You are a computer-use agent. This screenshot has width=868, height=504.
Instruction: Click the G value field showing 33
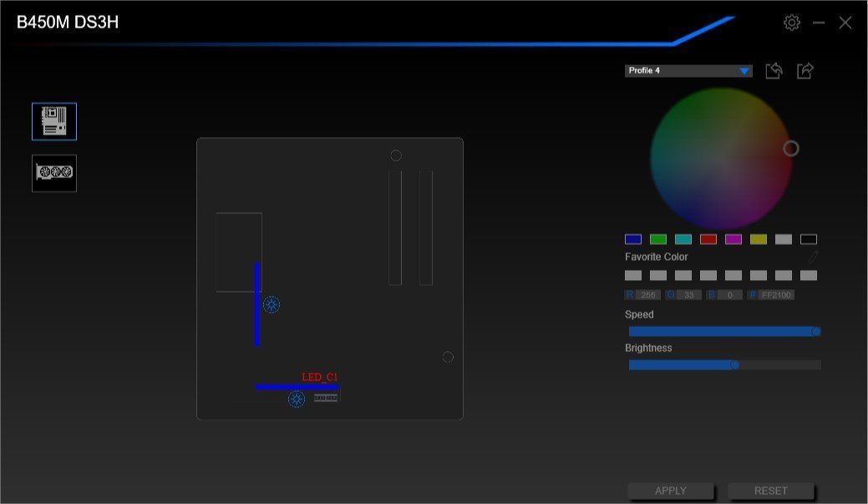(689, 295)
